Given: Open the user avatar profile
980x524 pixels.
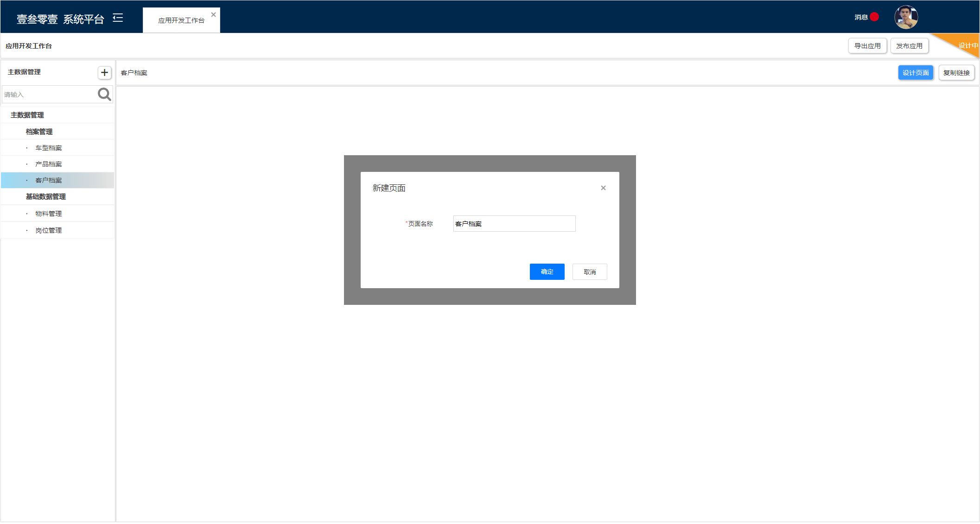Looking at the screenshot, I should point(906,18).
